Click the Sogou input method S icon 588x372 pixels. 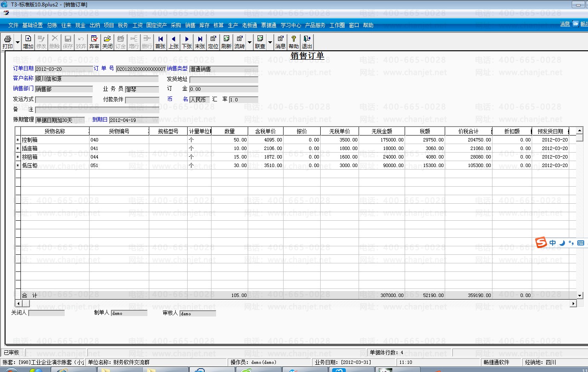pos(541,242)
